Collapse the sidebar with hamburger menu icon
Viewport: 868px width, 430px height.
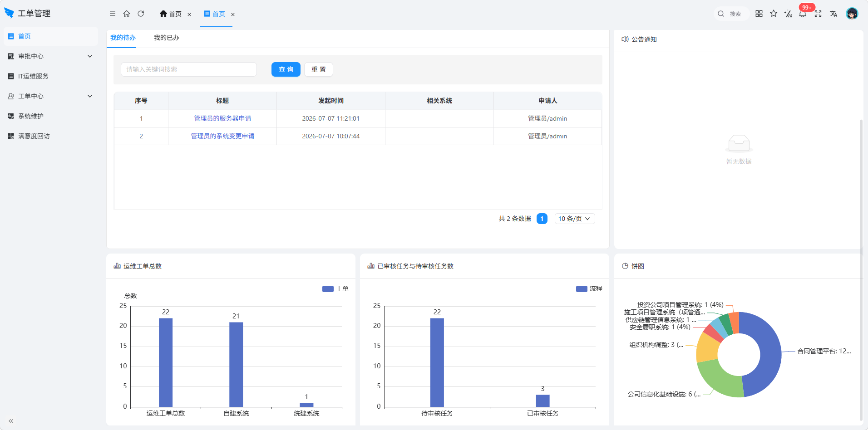(113, 14)
